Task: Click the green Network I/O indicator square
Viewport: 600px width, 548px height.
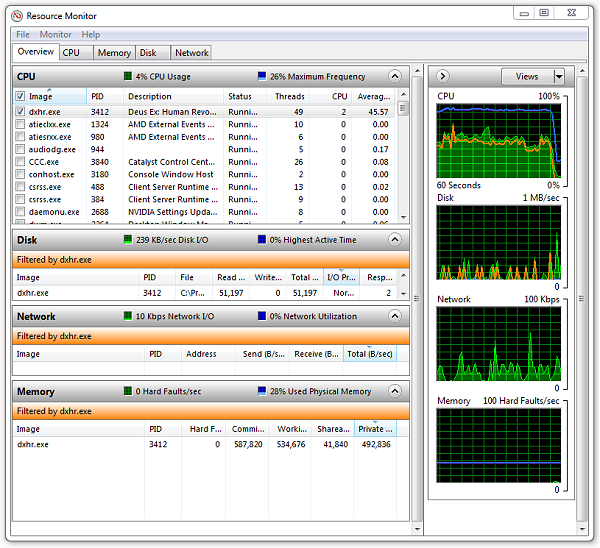Action: [128, 316]
